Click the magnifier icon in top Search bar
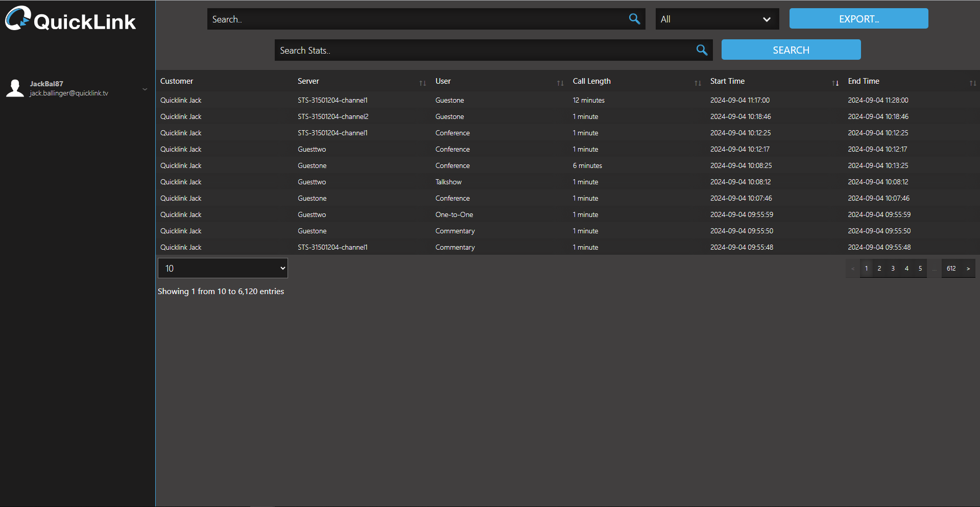 coord(634,19)
